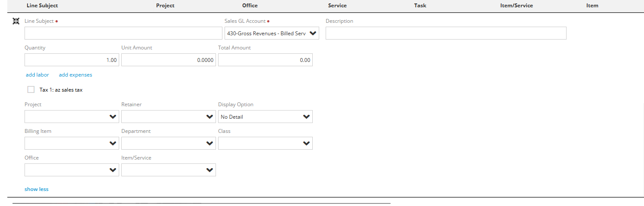Expand the Project dropdown

tap(72, 117)
